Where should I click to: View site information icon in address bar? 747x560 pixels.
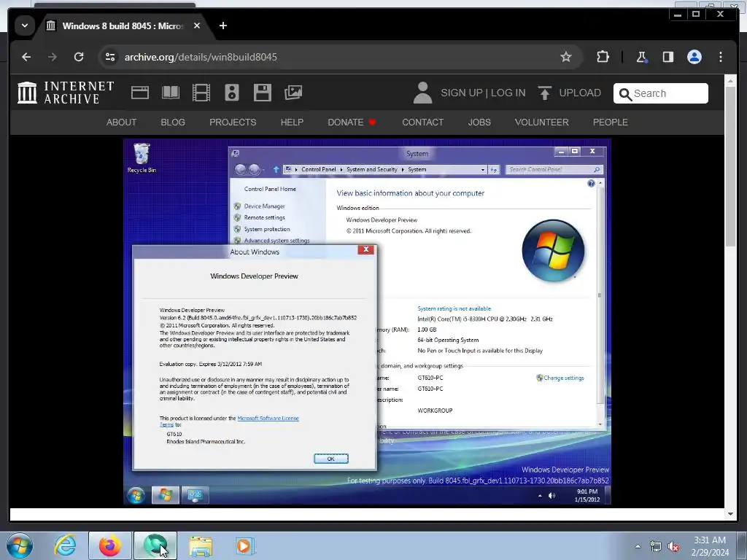[x=110, y=57]
